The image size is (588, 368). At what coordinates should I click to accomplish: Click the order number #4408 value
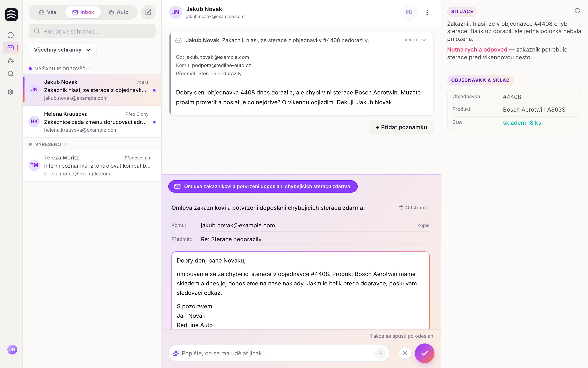click(512, 97)
